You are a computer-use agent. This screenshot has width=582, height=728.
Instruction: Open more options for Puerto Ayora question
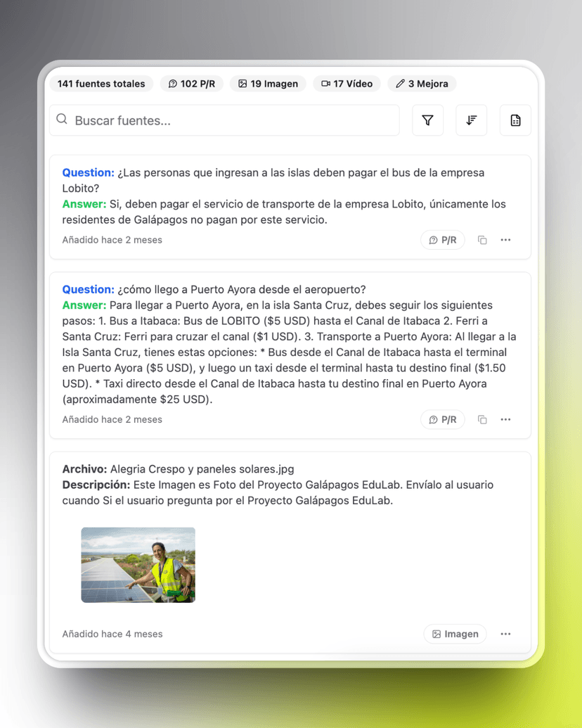(x=505, y=419)
